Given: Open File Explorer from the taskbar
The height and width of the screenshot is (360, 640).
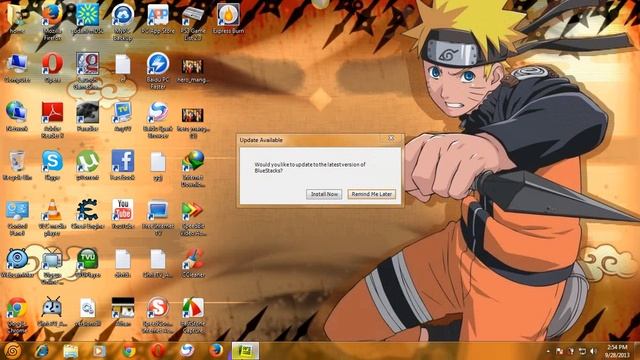Looking at the screenshot, I should pyautogui.click(x=71, y=351).
